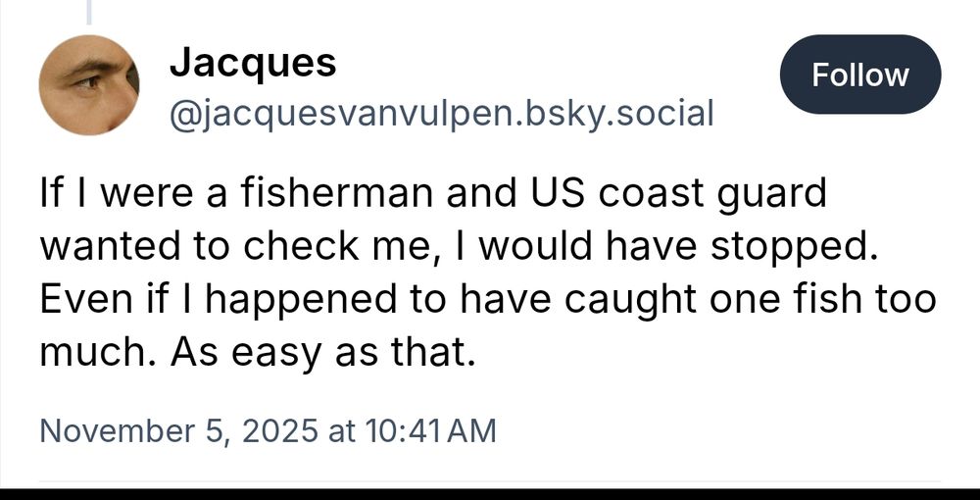Select the thread connector line above the avatar
Viewport: 980px width, 500px height.
(89, 12)
